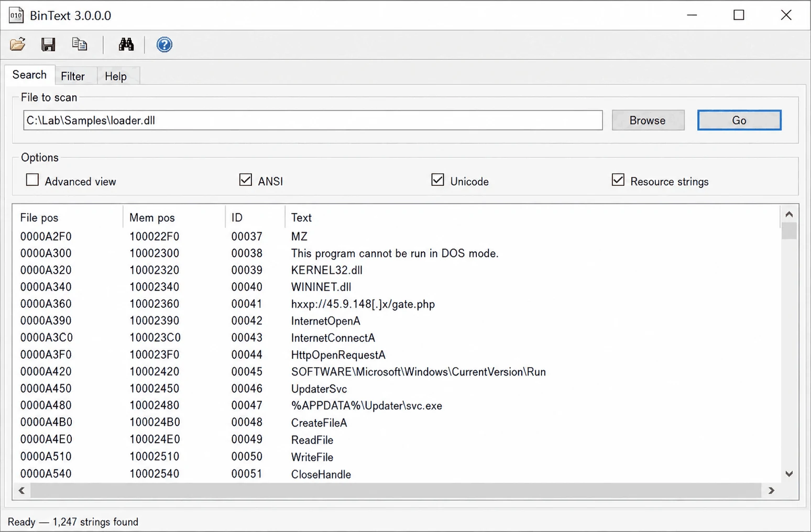The image size is (811, 532).
Task: Click the Browse button
Action: [x=648, y=120]
